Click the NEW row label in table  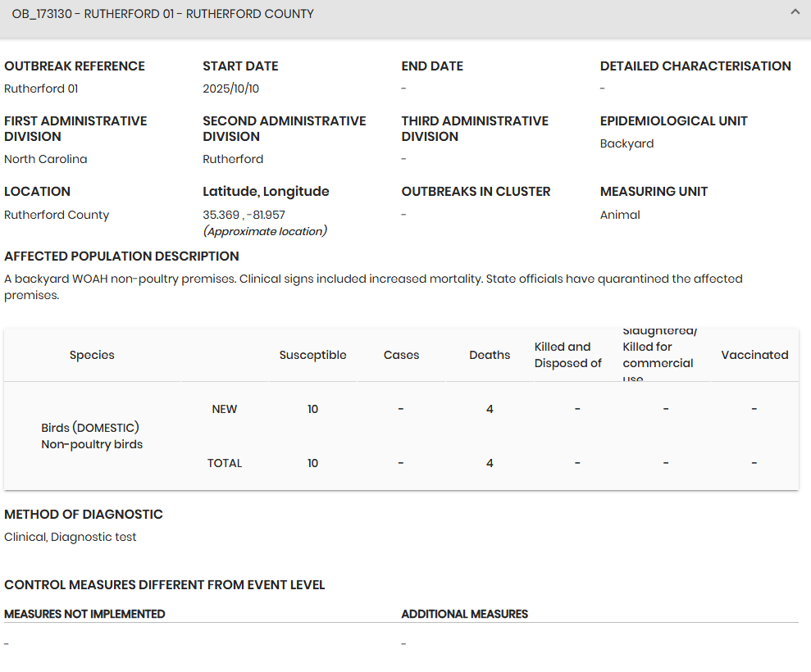[x=224, y=409]
